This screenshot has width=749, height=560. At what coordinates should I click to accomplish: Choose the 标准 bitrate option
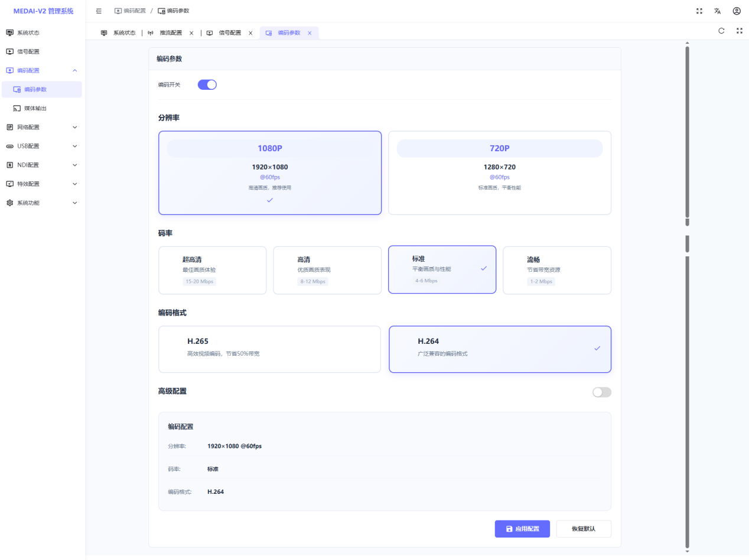pyautogui.click(x=442, y=269)
